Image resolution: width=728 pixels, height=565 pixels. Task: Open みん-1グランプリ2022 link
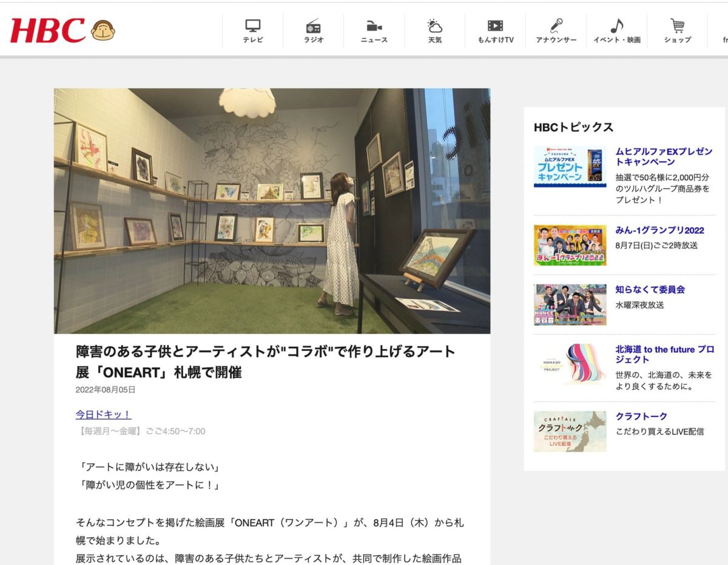[660, 230]
